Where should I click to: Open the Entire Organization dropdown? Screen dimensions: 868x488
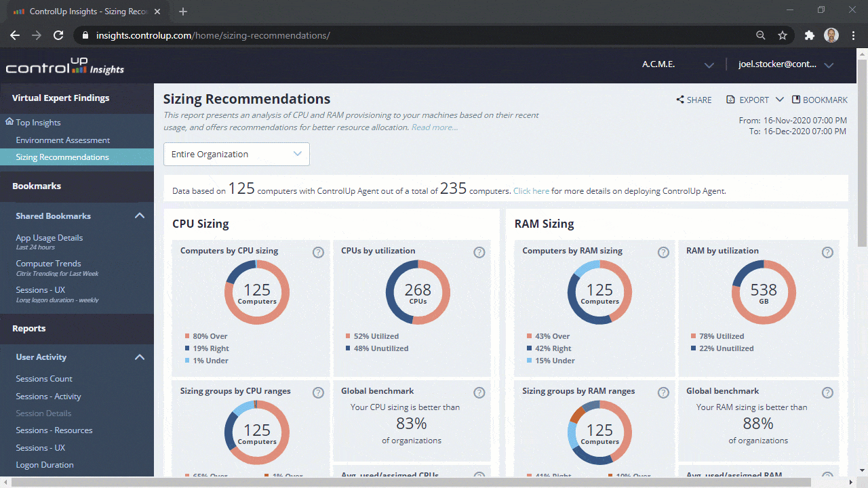237,155
